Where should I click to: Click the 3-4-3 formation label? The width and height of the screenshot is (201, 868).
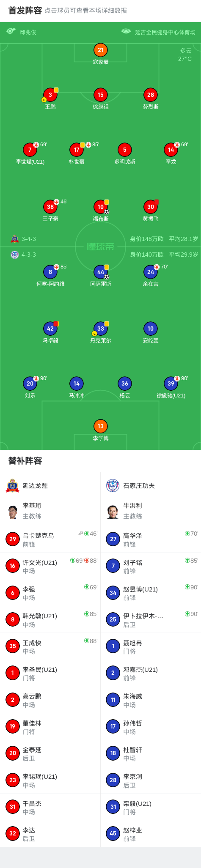[29, 239]
